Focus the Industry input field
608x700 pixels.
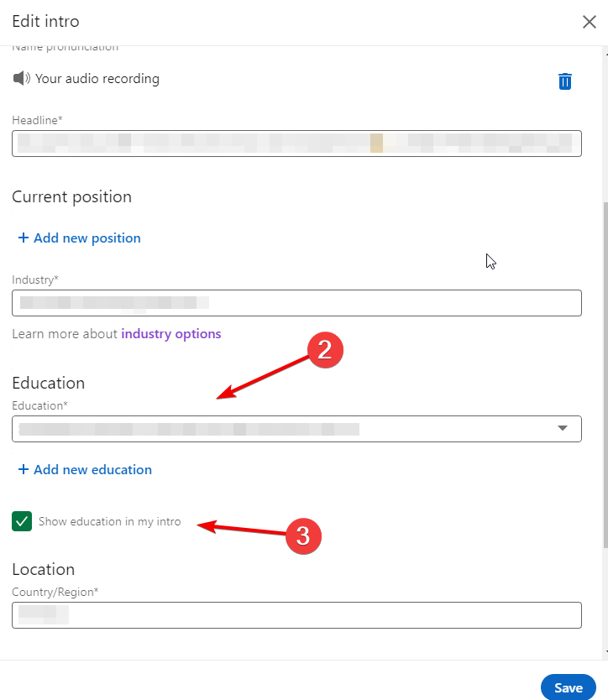(296, 302)
